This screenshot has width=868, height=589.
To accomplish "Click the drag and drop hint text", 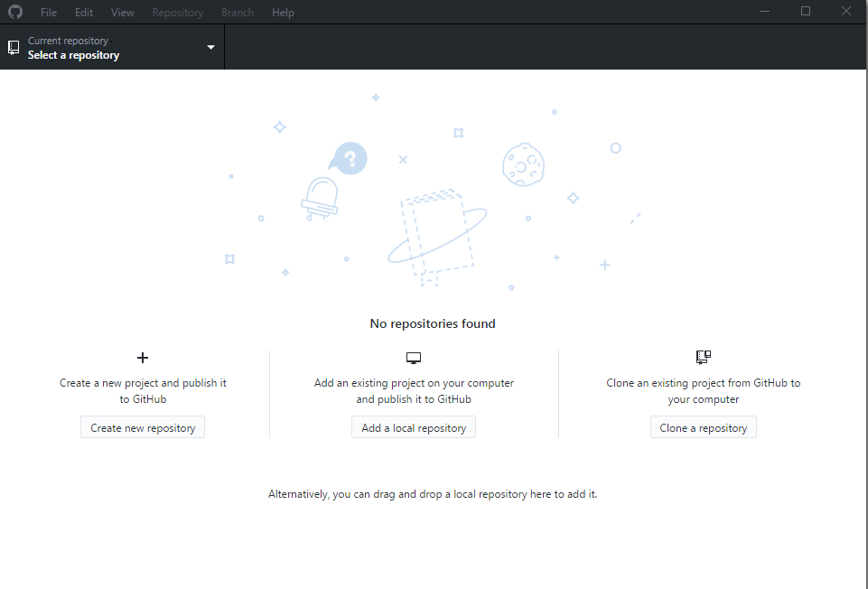I will click(x=432, y=493).
